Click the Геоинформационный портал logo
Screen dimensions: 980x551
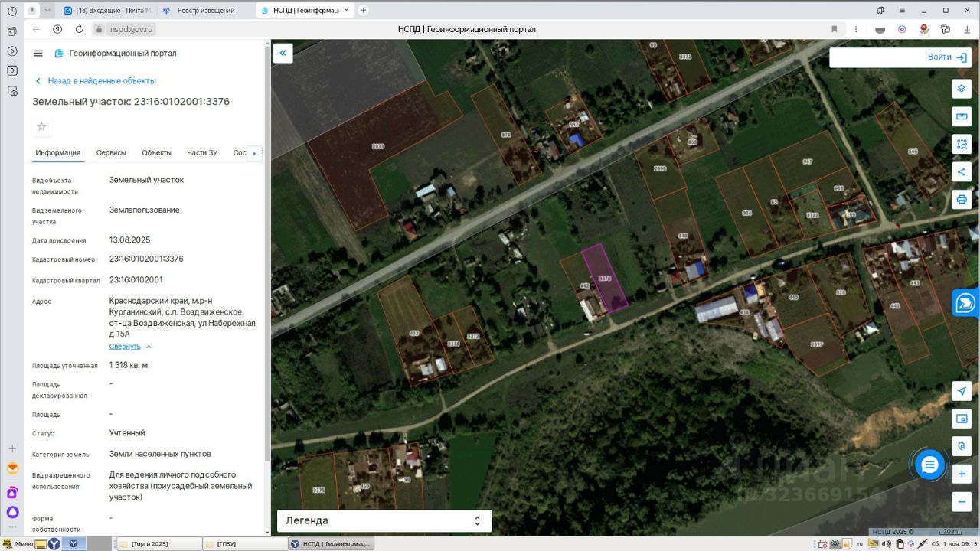pos(115,54)
